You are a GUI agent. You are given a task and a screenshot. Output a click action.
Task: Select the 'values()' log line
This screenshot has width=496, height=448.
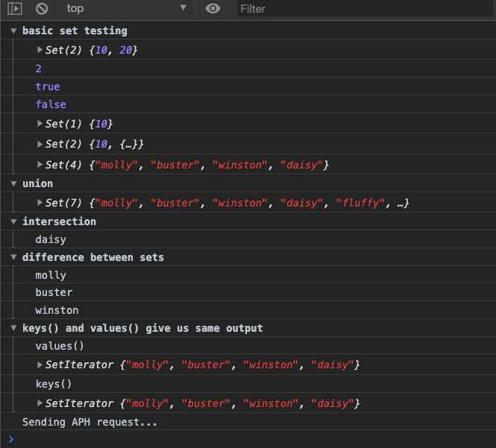(x=60, y=346)
